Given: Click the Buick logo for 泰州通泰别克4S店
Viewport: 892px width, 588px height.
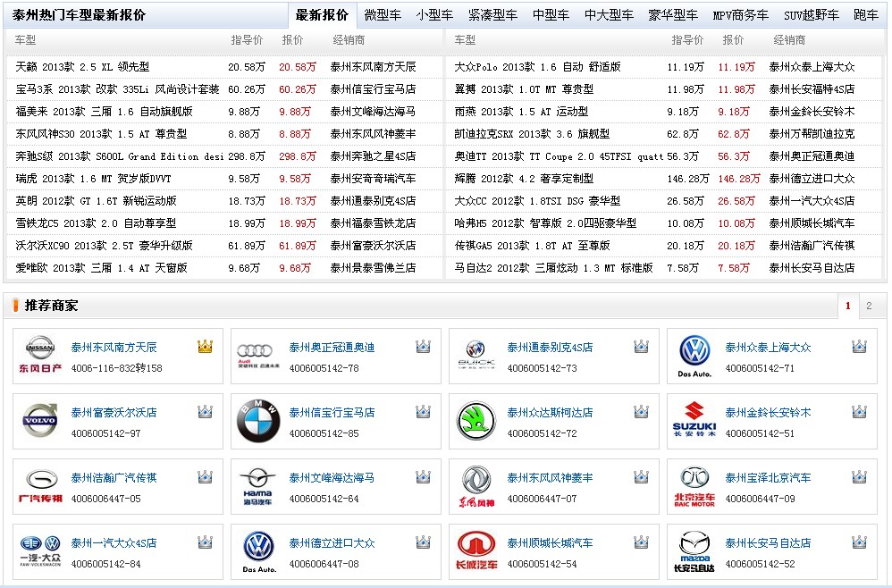Looking at the screenshot, I should tap(476, 356).
